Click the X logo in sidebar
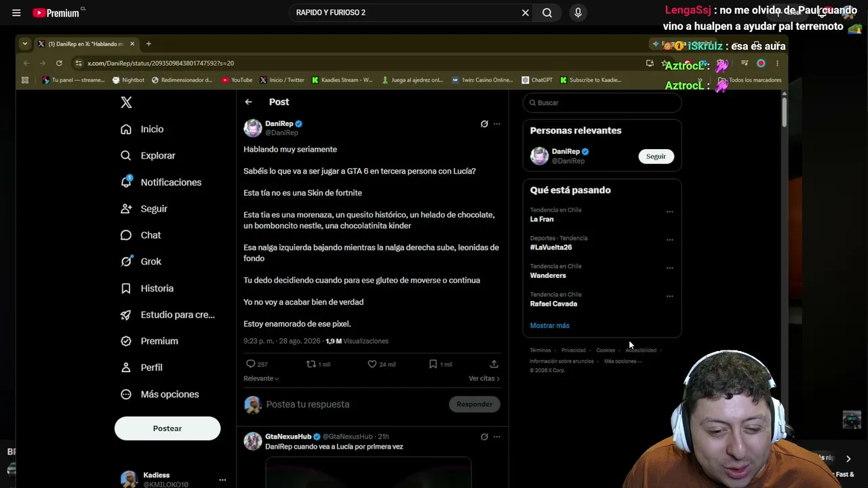 [x=126, y=102]
